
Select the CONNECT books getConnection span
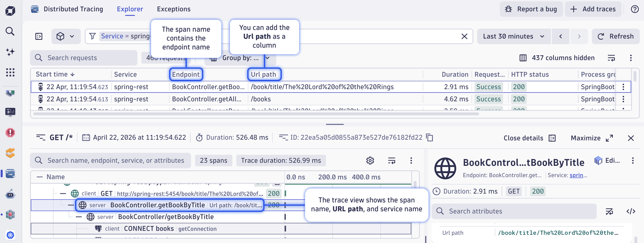point(221,229)
